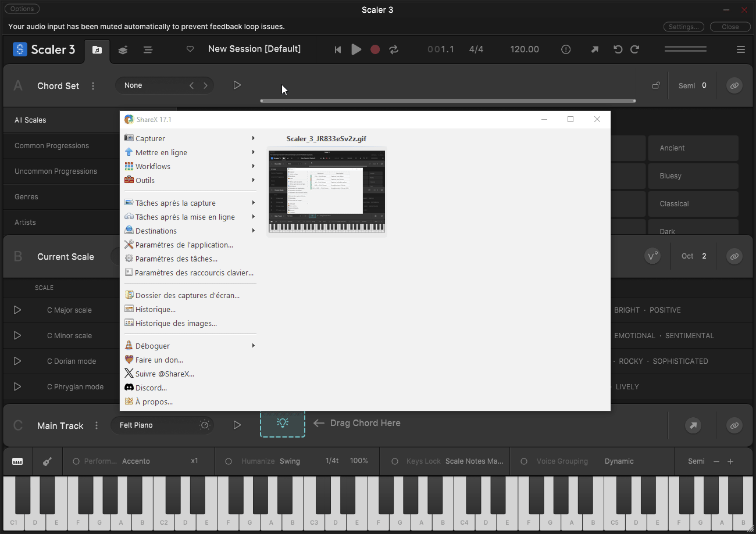The image size is (756, 534).
Task: Open Chord Set three-dot menu
Action: (x=93, y=86)
